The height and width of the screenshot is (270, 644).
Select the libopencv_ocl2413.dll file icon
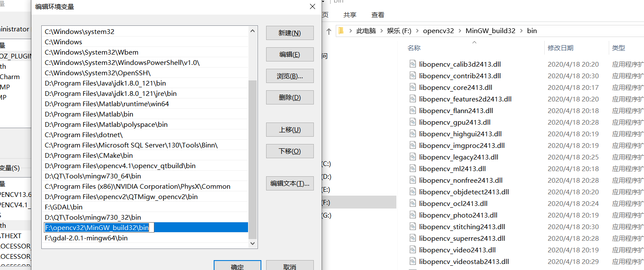[x=413, y=204]
